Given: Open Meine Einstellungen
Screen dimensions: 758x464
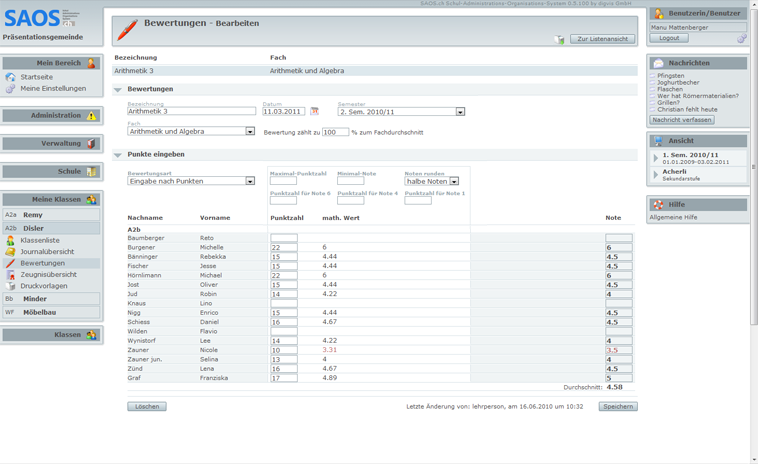Looking at the screenshot, I should click(x=53, y=88).
